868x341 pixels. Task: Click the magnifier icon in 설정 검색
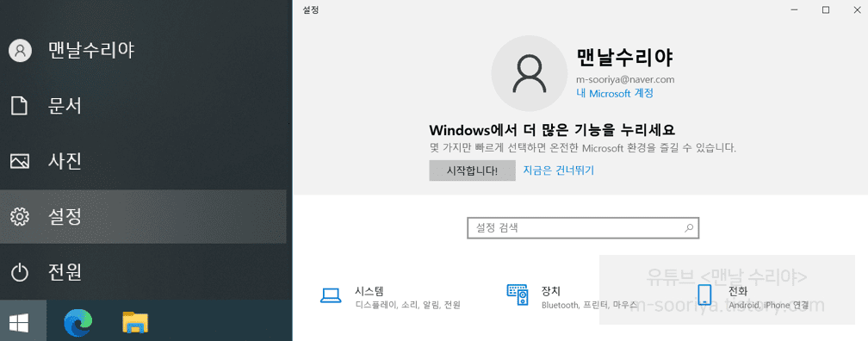click(689, 227)
